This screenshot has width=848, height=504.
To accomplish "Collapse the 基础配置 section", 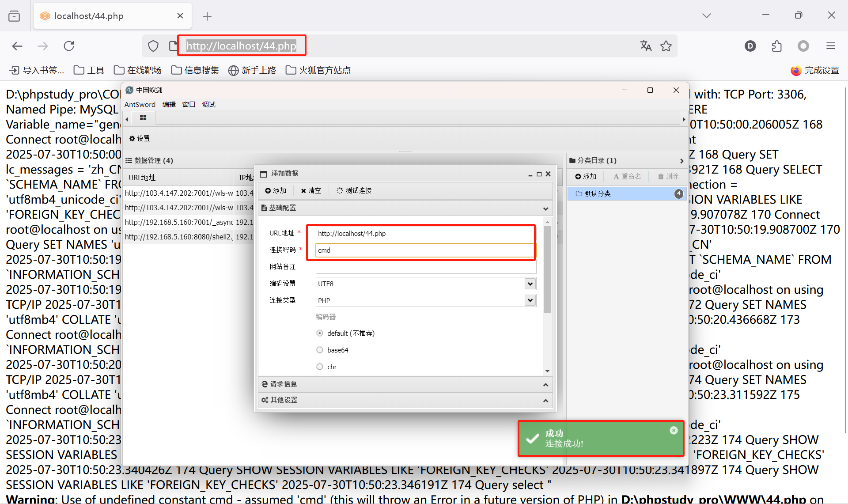I will 545,208.
